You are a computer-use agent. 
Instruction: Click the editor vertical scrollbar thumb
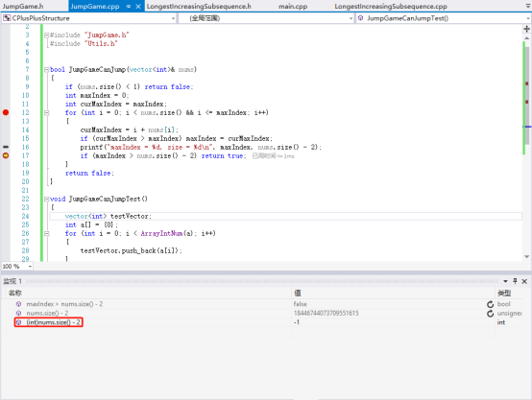tap(527, 95)
